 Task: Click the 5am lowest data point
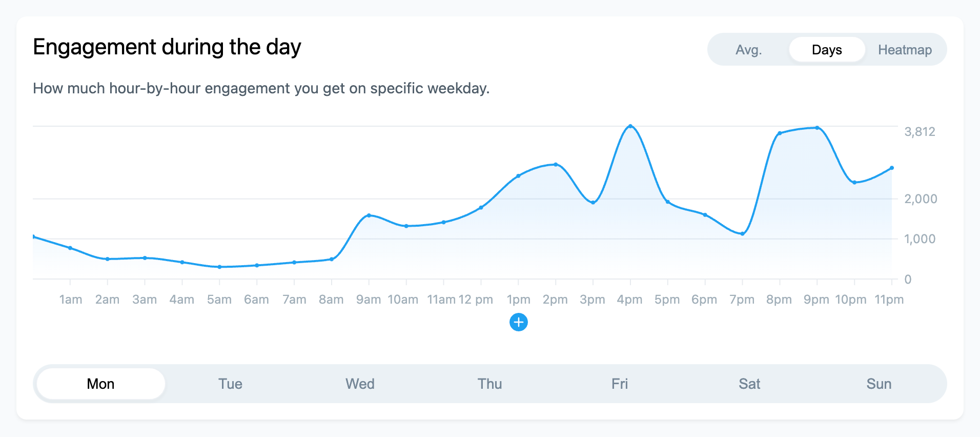pyautogui.click(x=219, y=267)
